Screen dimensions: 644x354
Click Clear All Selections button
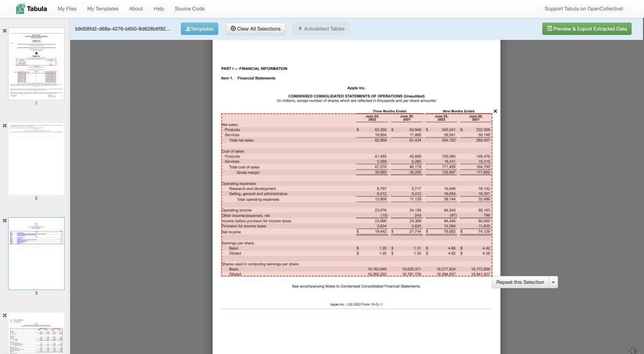pyautogui.click(x=255, y=29)
